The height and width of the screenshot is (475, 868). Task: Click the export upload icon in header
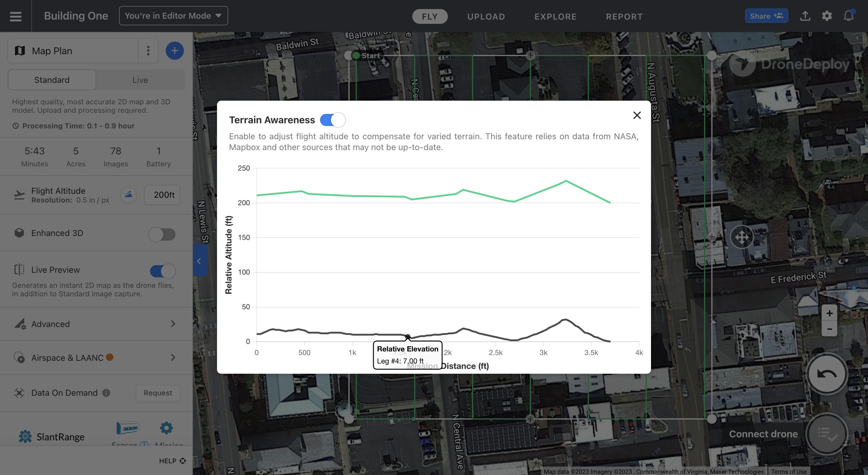pos(805,16)
